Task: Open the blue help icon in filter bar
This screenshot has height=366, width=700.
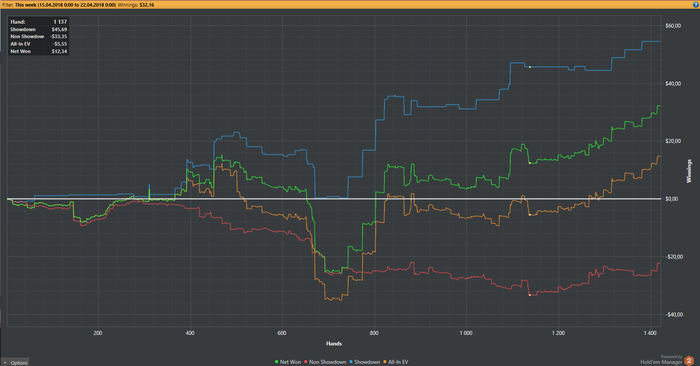Action: click(x=696, y=4)
